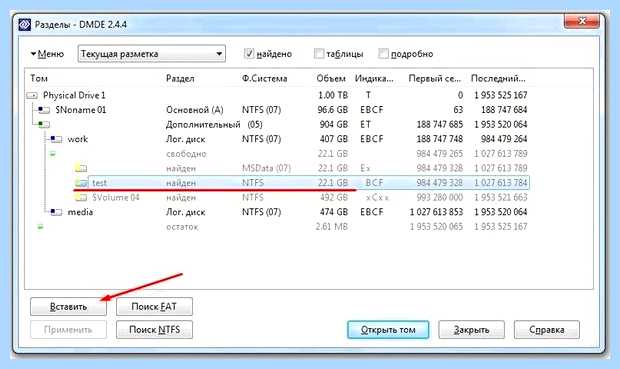The height and width of the screenshot is (369, 620).
Task: Close the Разделы window
Action: 582,21
